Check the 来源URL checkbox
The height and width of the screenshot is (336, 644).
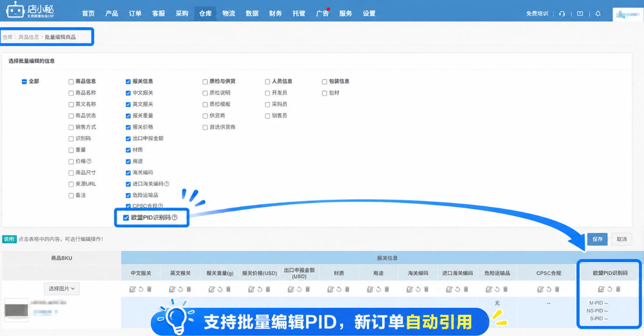click(x=71, y=184)
